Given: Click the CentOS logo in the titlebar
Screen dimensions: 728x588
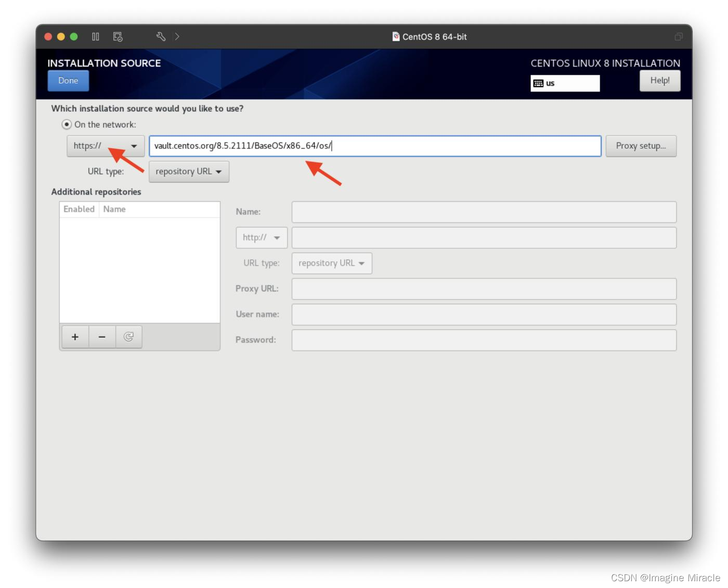Looking at the screenshot, I should pos(396,36).
